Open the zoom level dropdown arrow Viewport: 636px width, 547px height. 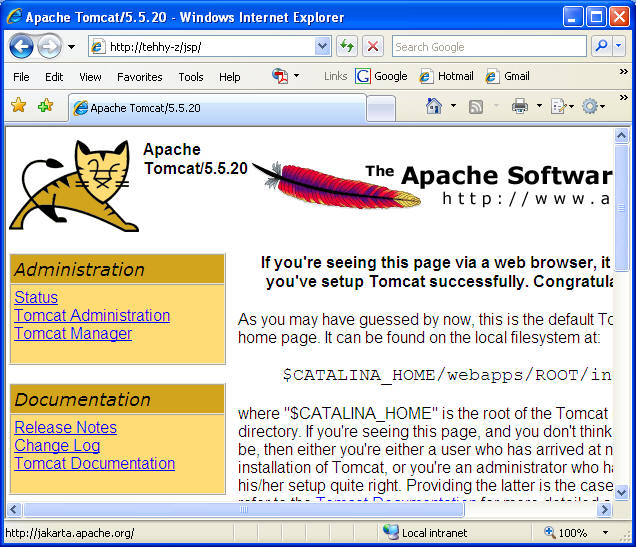click(605, 532)
